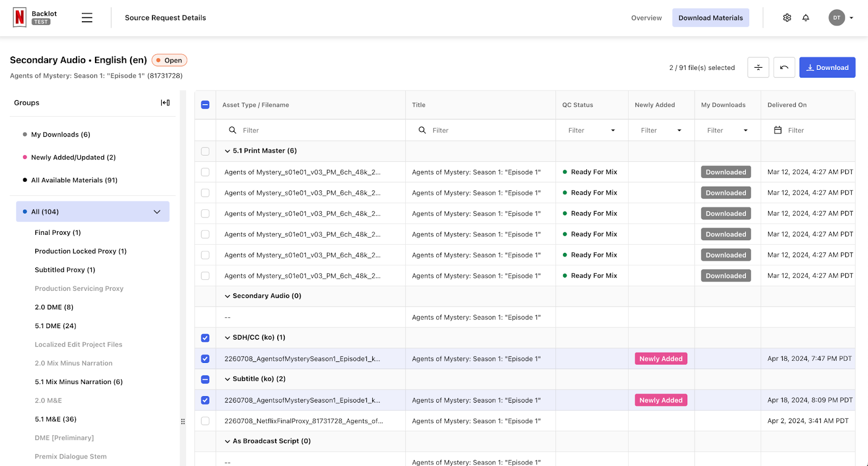Collapse the 5.1 Print Master group

coord(227,151)
